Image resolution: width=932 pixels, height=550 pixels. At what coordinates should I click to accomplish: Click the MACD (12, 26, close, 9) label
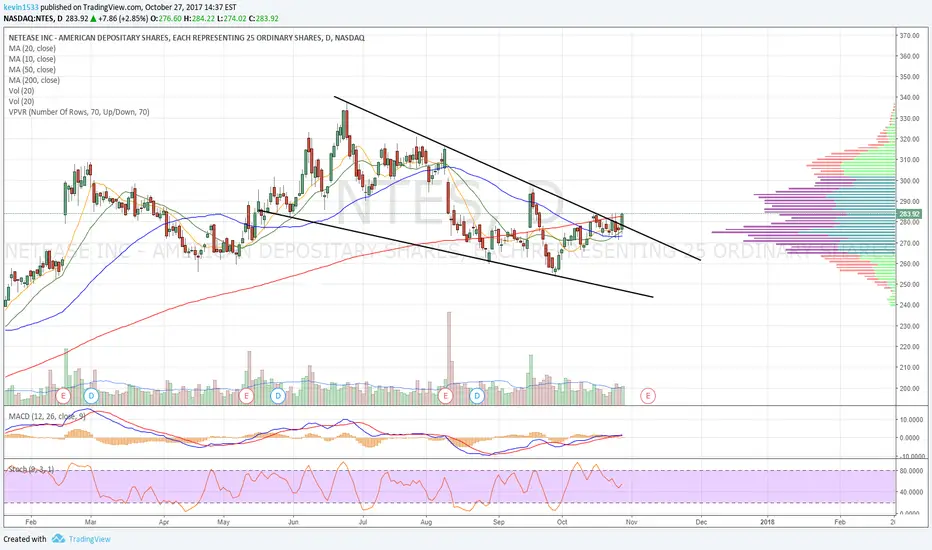[47, 416]
